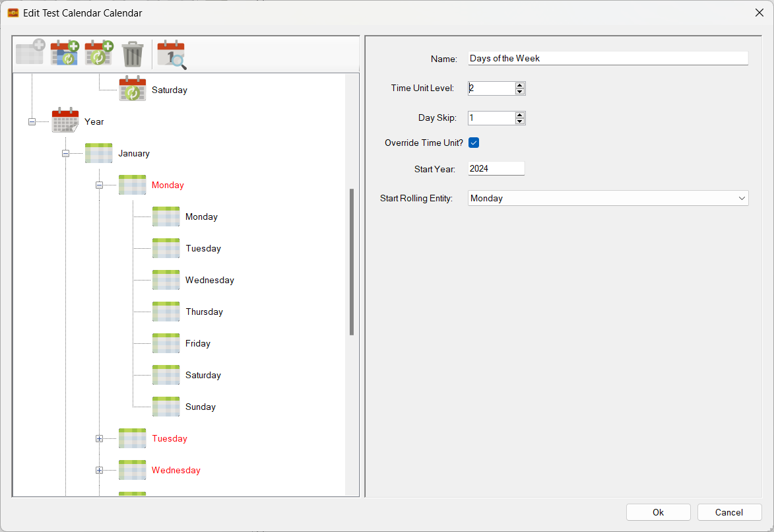The width and height of the screenshot is (774, 532).
Task: Click the tree panel vertical scrollbar thumb
Action: (x=352, y=262)
